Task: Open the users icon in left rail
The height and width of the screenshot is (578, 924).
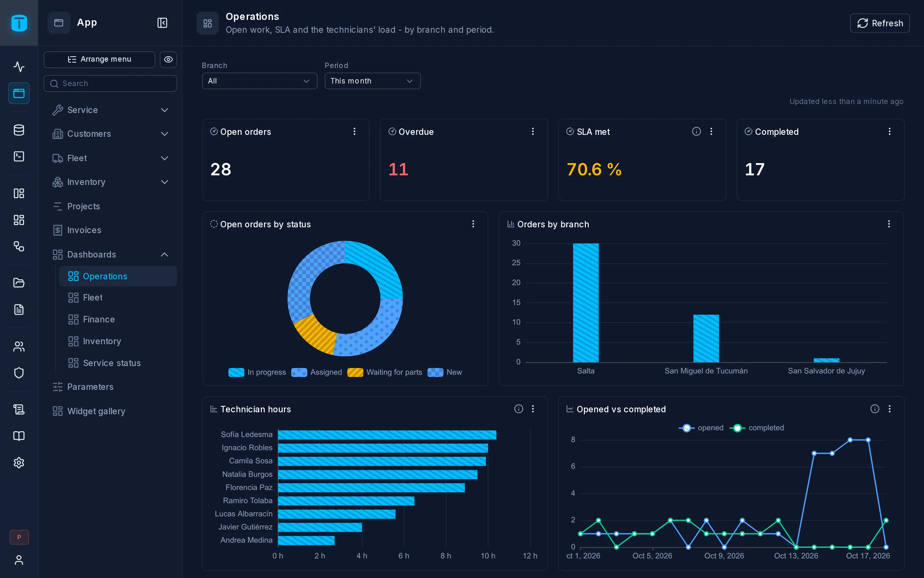Action: point(19,346)
